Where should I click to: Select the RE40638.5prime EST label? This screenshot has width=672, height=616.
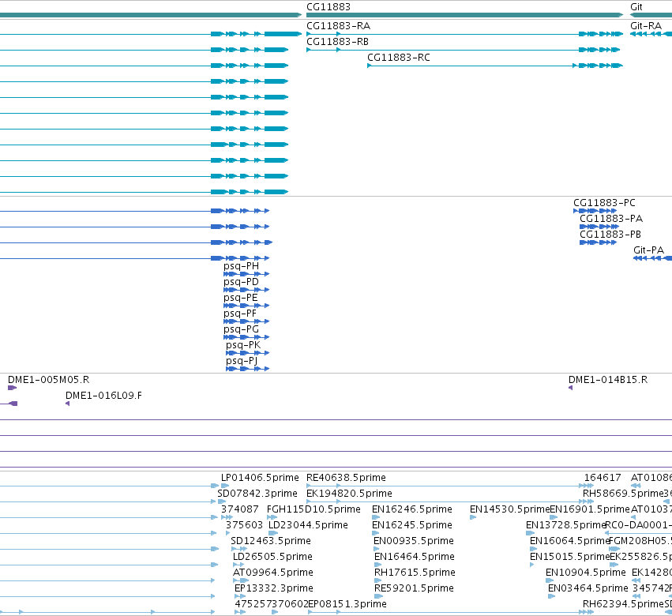pyautogui.click(x=346, y=478)
